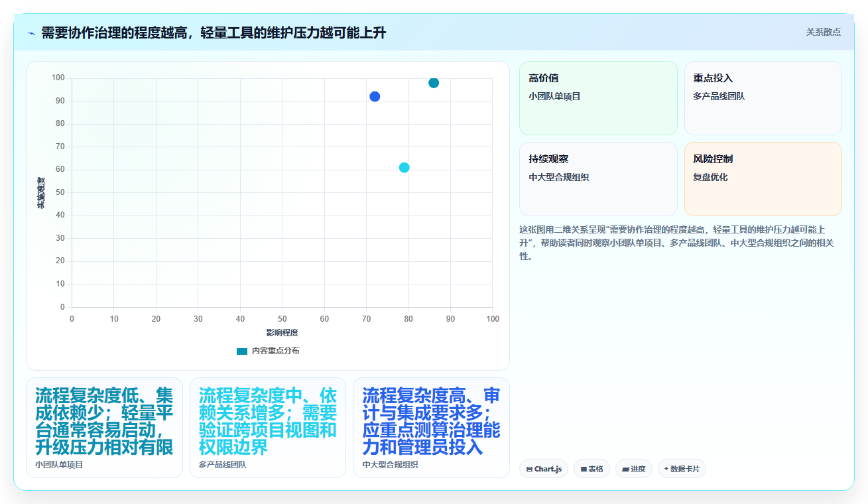868x504 pixels.
Task: Click the icon in the 数据卡片 tag
Action: (666, 469)
